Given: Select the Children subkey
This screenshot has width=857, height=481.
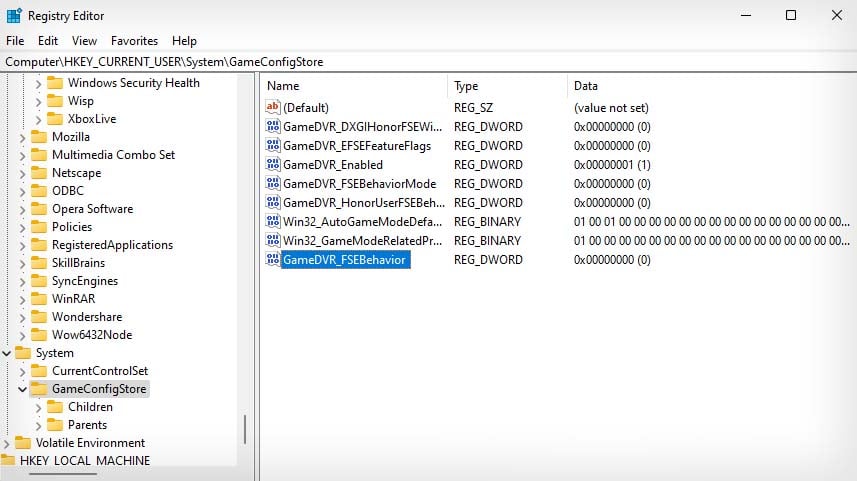Looking at the screenshot, I should 90,407.
